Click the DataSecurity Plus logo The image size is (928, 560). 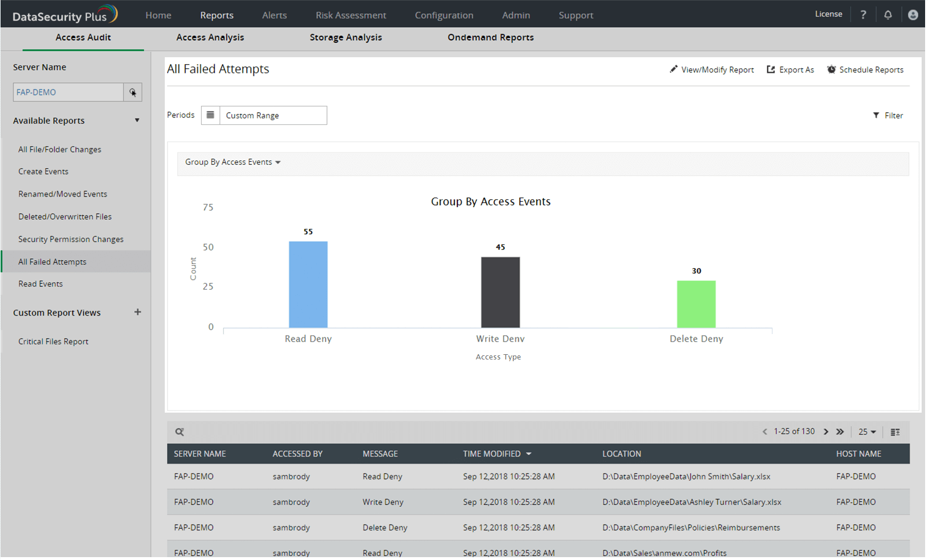click(65, 14)
